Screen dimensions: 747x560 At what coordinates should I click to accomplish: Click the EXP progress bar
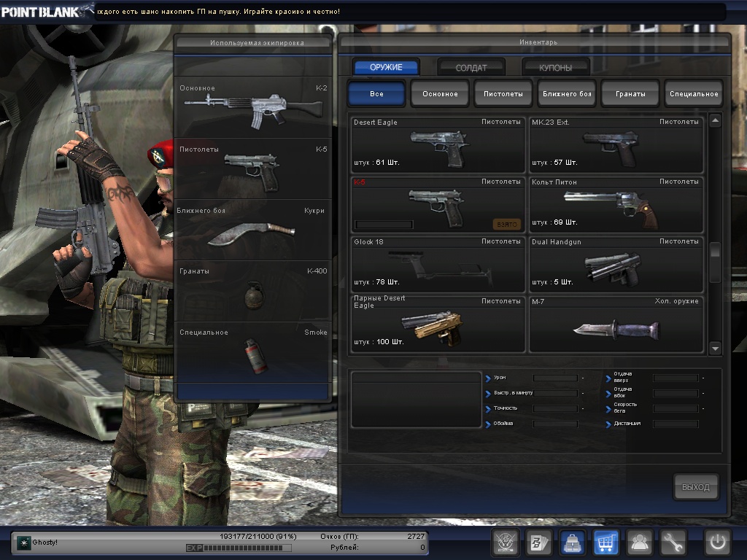tap(239, 548)
